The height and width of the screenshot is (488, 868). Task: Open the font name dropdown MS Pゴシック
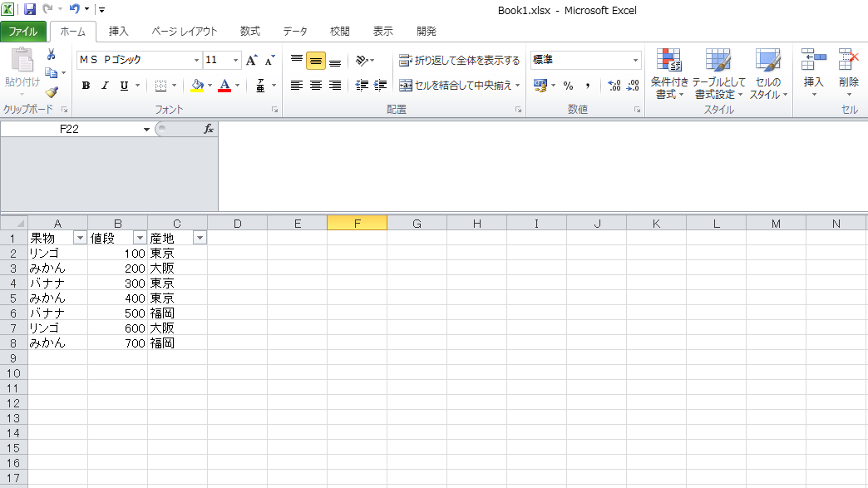click(196, 60)
